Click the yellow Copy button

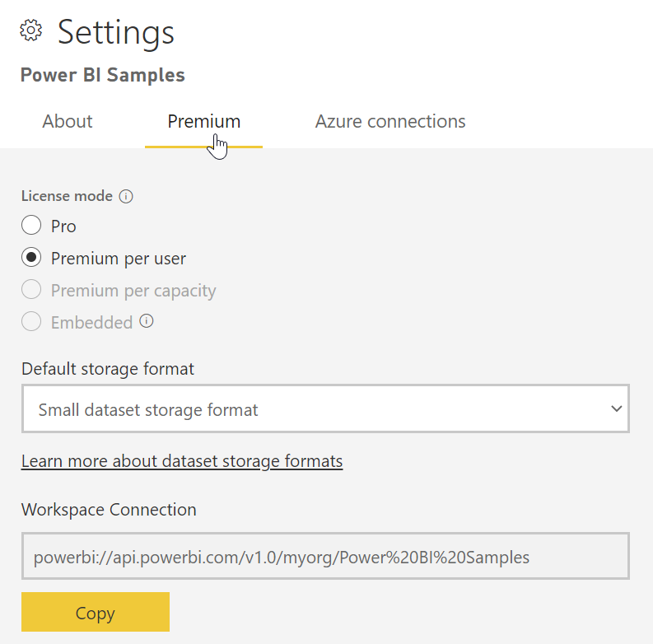click(x=96, y=612)
